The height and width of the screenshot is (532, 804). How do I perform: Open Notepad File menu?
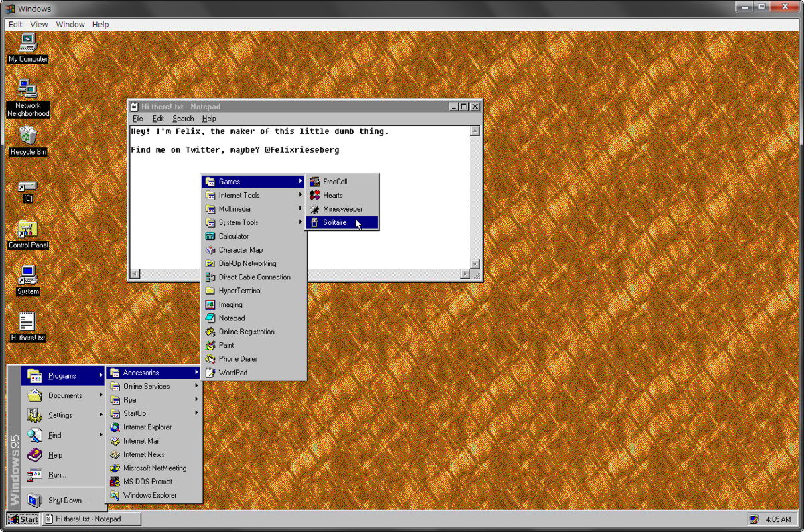(138, 119)
